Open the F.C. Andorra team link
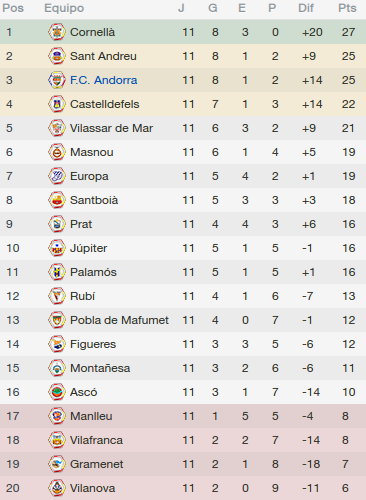Viewport: 366px width, 500px height. (x=104, y=80)
